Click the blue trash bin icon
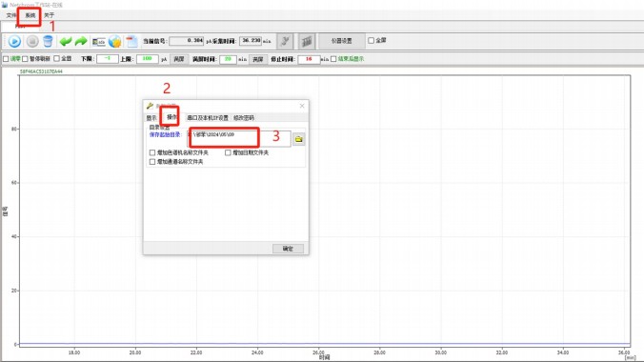644x362 pixels. tap(48, 41)
